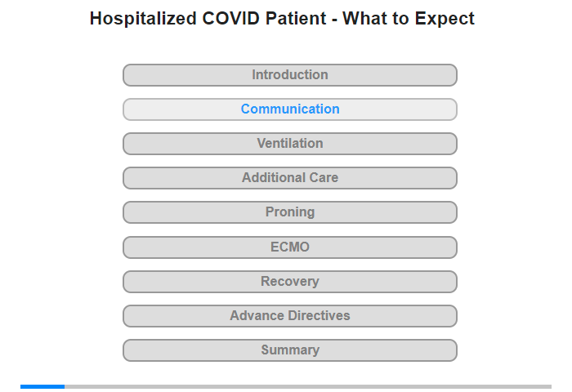This screenshot has width=572, height=392.
Task: Open the ECMO chapter
Action: [x=290, y=247]
